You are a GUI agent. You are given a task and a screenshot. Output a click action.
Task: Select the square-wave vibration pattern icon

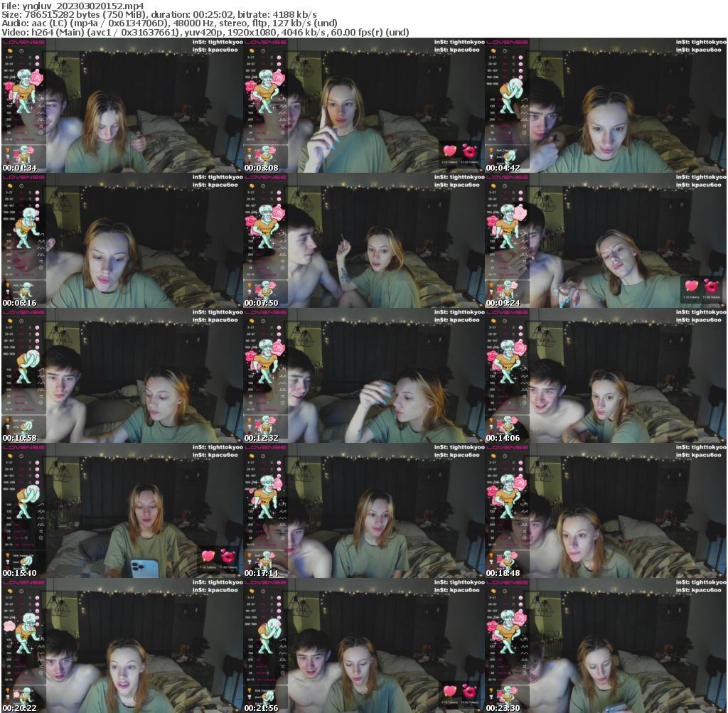41,119
